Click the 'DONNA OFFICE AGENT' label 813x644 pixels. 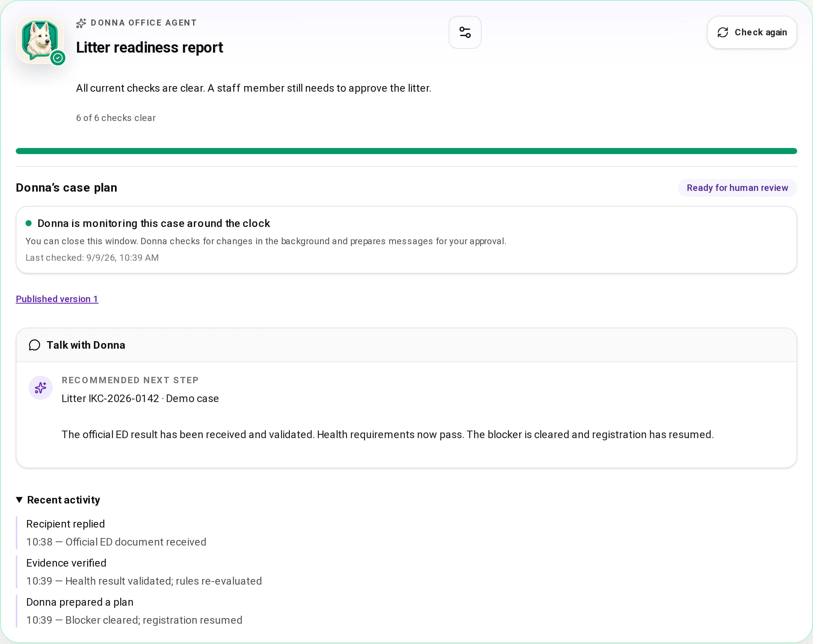(144, 23)
